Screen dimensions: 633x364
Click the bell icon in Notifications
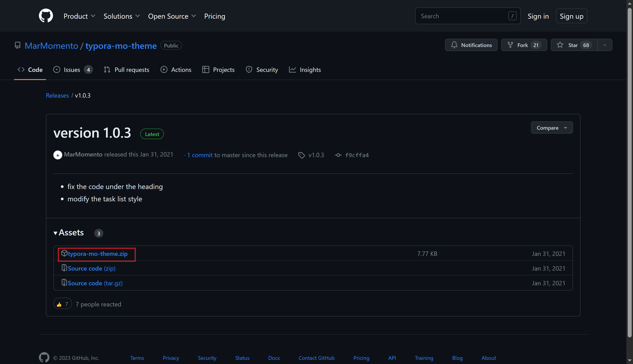click(x=454, y=45)
